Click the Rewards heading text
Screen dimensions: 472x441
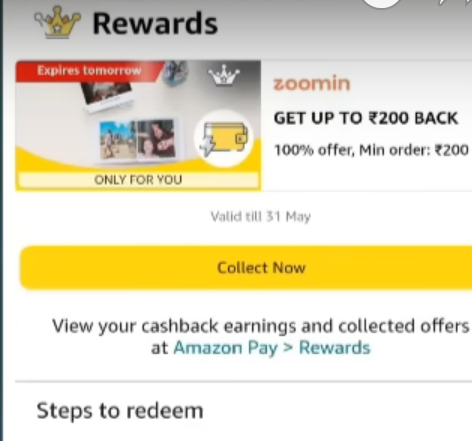pos(155,23)
